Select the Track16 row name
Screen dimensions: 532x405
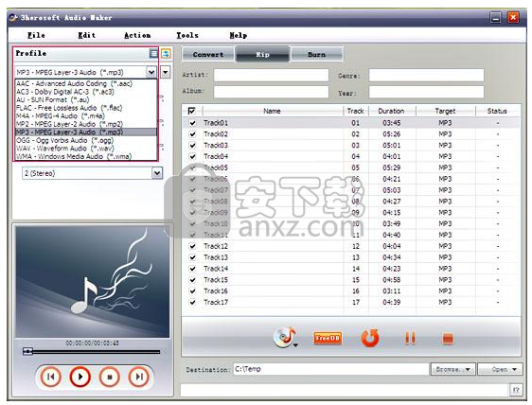click(x=216, y=291)
